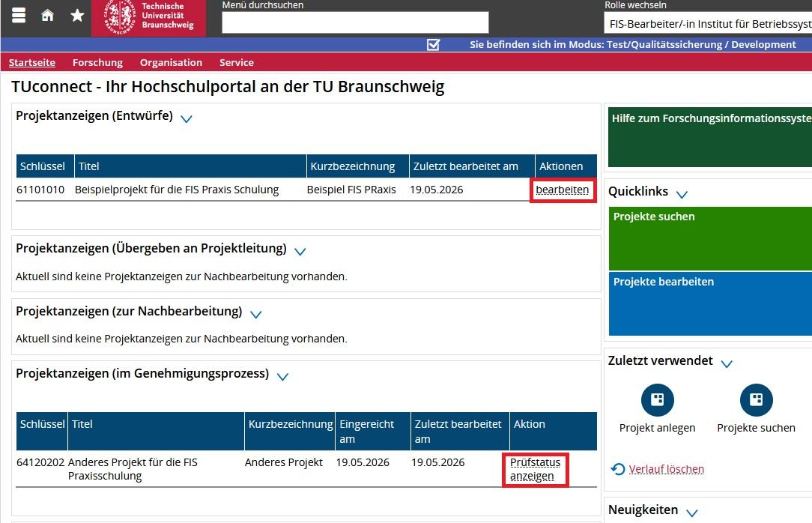The height and width of the screenshot is (523, 812).
Task: Open Projekt anlegen recent icon
Action: tap(657, 400)
